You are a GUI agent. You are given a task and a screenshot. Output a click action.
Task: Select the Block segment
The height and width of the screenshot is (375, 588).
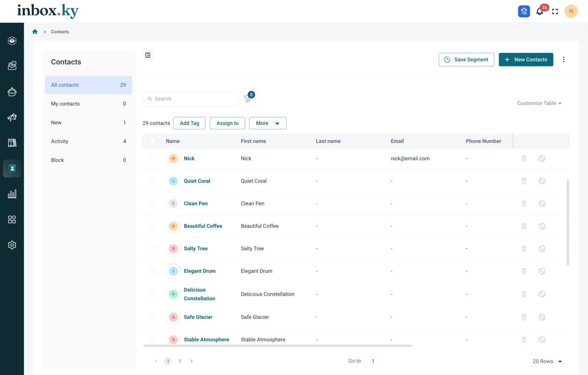click(88, 160)
